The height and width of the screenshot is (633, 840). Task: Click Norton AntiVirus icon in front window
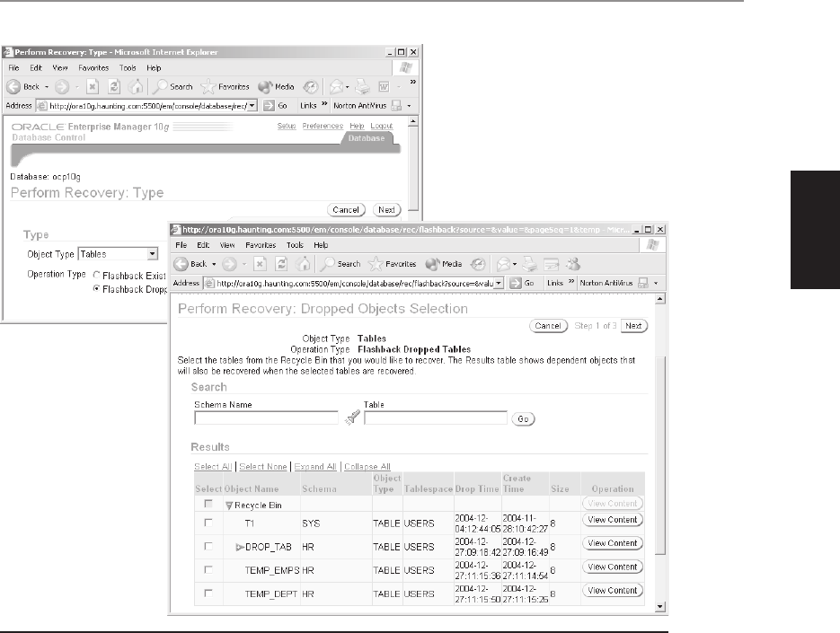(x=643, y=283)
